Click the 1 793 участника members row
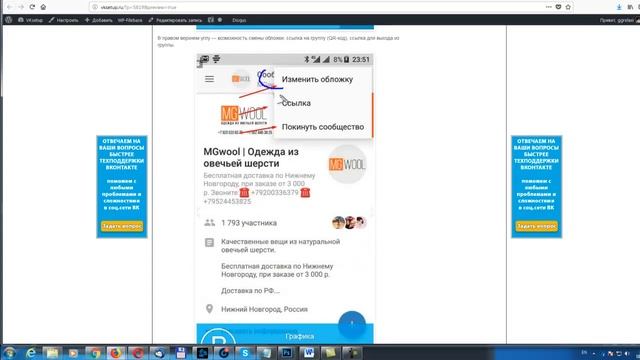640x360 pixels. [x=285, y=223]
